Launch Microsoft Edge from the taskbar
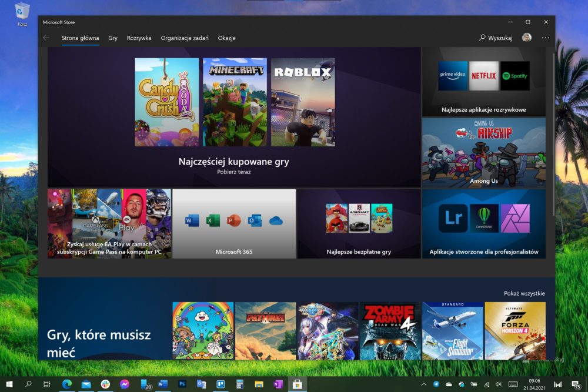The image size is (588, 392). (x=67, y=384)
